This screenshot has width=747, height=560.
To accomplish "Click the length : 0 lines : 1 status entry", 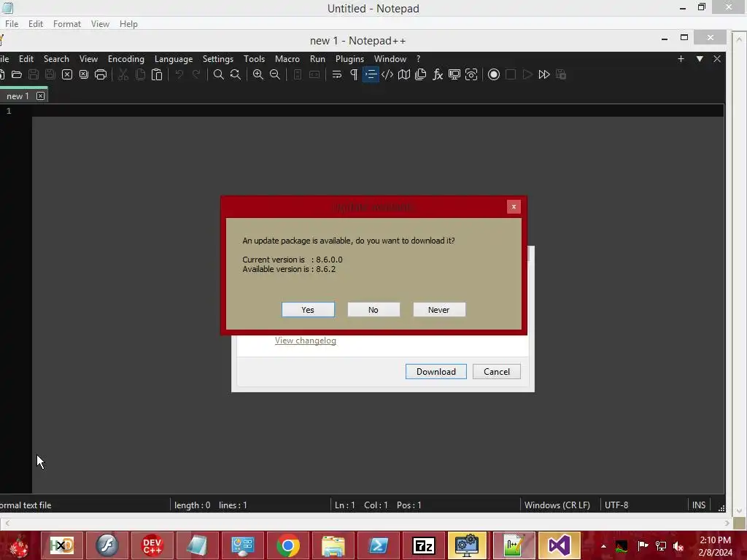I will click(x=211, y=505).
